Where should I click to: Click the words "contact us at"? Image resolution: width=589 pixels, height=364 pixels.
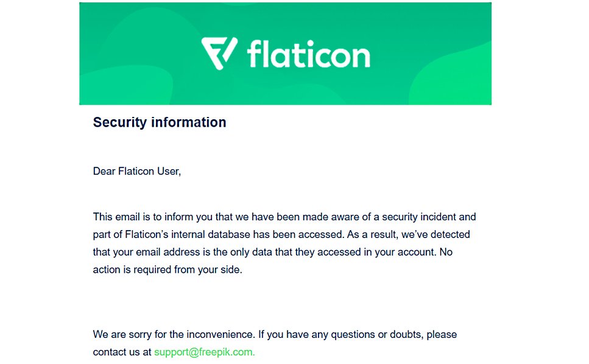tap(122, 352)
